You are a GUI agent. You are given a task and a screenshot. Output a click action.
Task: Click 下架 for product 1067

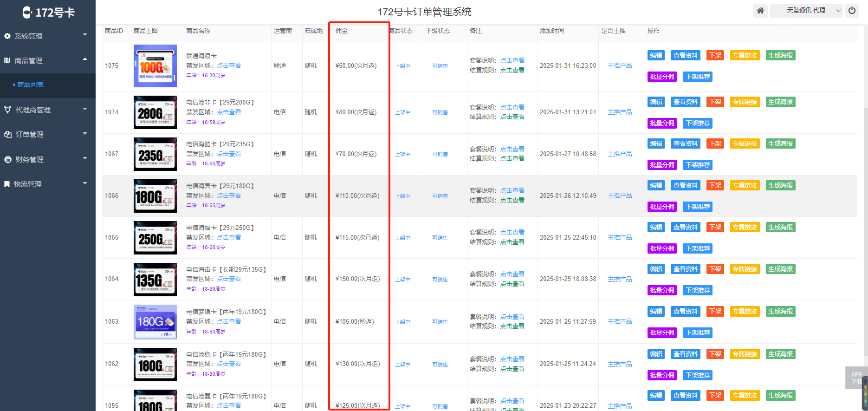click(715, 144)
